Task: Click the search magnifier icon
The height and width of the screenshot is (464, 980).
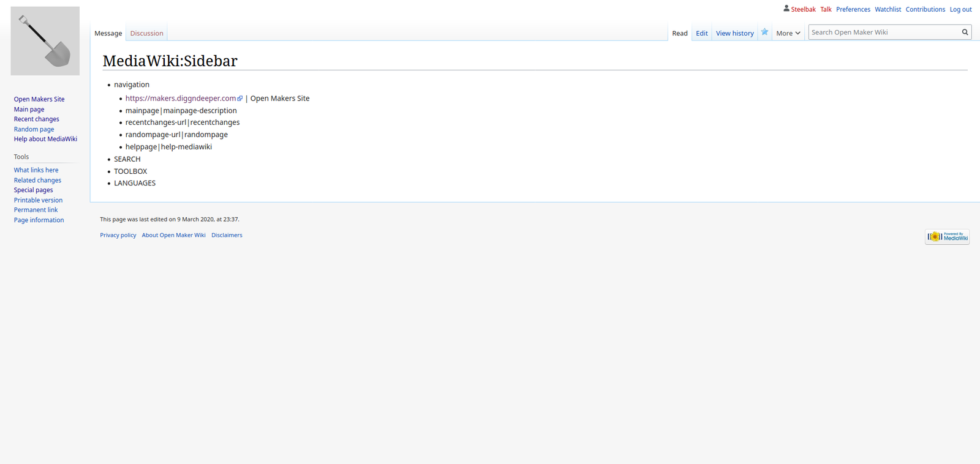Action: (965, 32)
